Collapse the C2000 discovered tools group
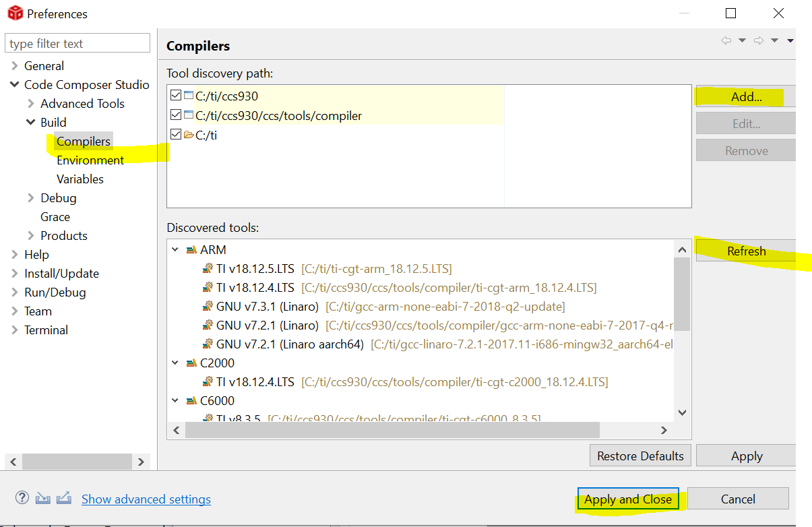 (175, 363)
